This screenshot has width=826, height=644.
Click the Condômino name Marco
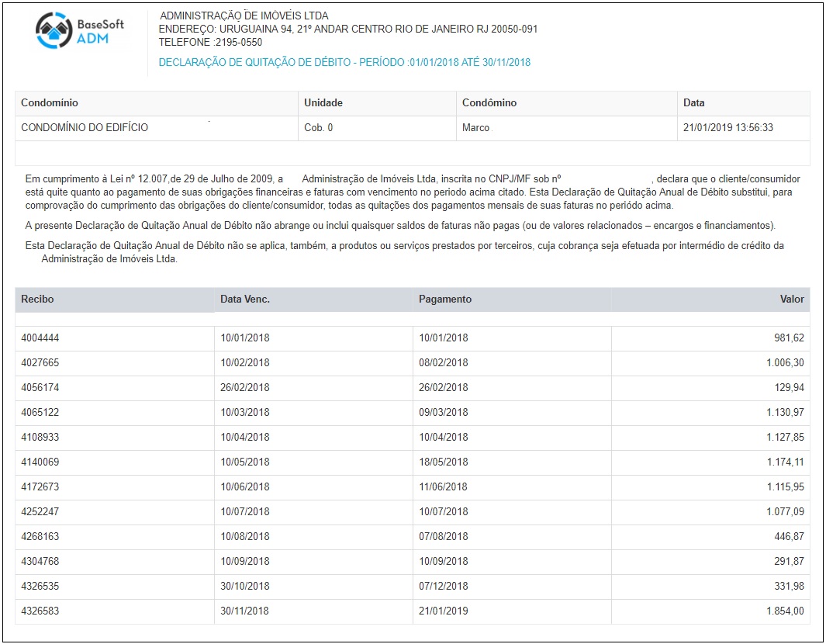pos(475,128)
